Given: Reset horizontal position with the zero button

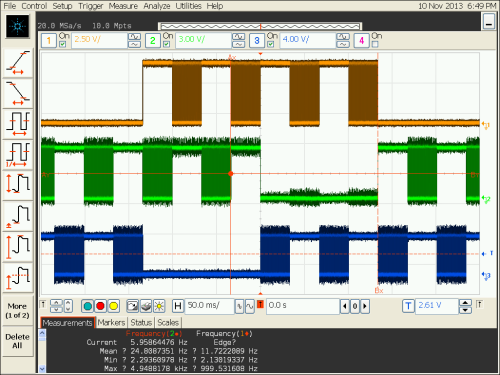Looking at the screenshot, I should pos(355,306).
